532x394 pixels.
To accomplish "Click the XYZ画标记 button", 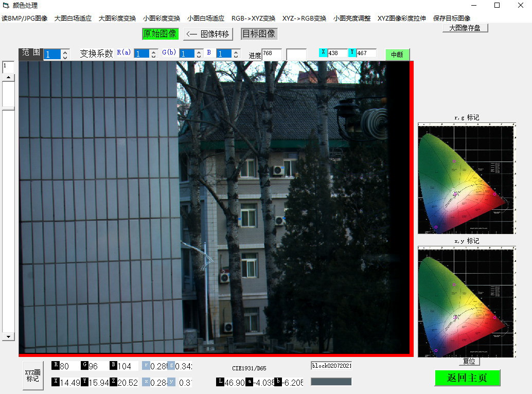I will point(32,375).
